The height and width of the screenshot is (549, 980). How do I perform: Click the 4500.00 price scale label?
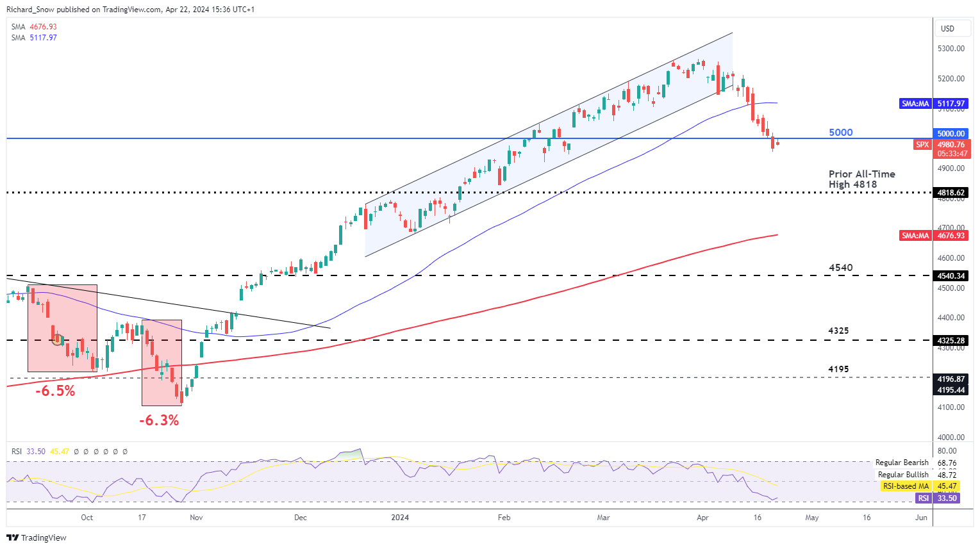coord(951,288)
